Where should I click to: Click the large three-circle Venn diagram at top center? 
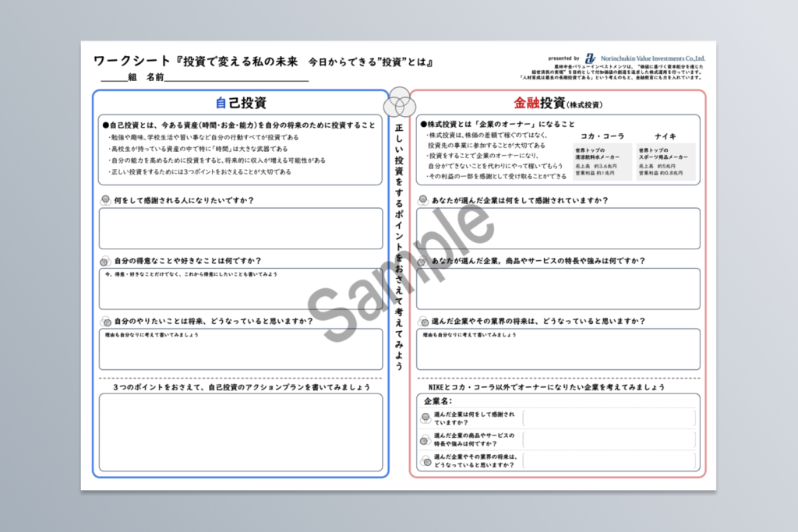399,100
